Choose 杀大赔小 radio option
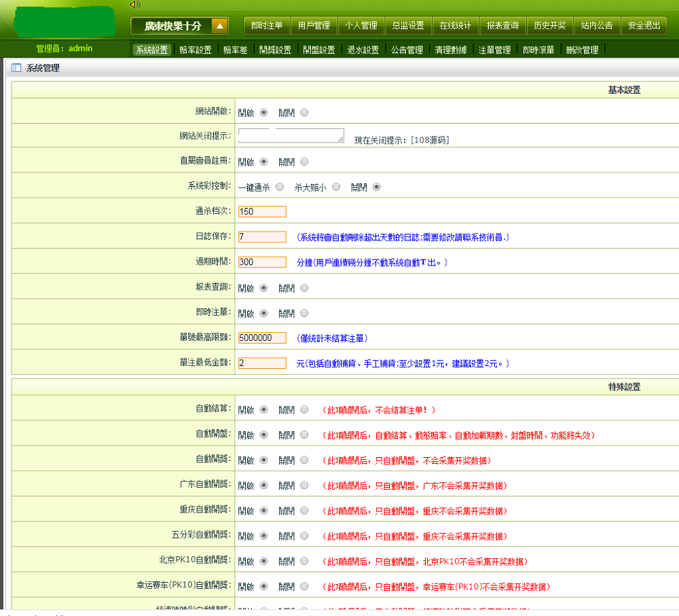This screenshot has width=679, height=616. pyautogui.click(x=335, y=187)
